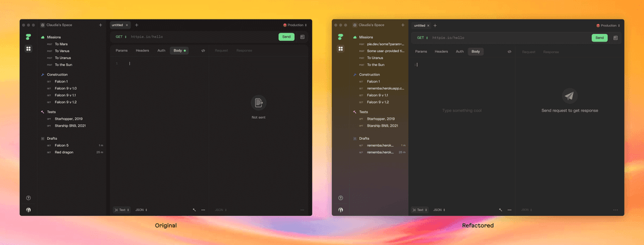Open Claudia's Space switcher in Refactored window
The height and width of the screenshot is (245, 644).
369,25
